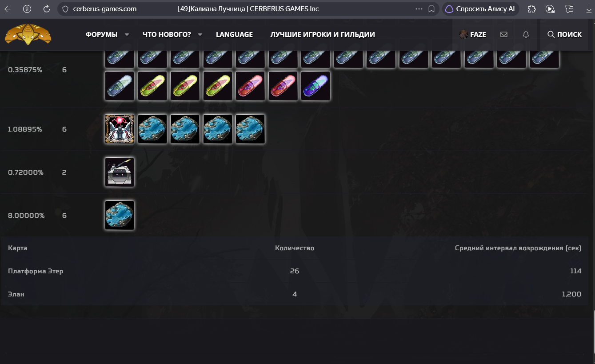The height and width of the screenshot is (364, 595).
Task: Expand the ЧТО НОВОГО? dropdown arrow
Action: [200, 35]
